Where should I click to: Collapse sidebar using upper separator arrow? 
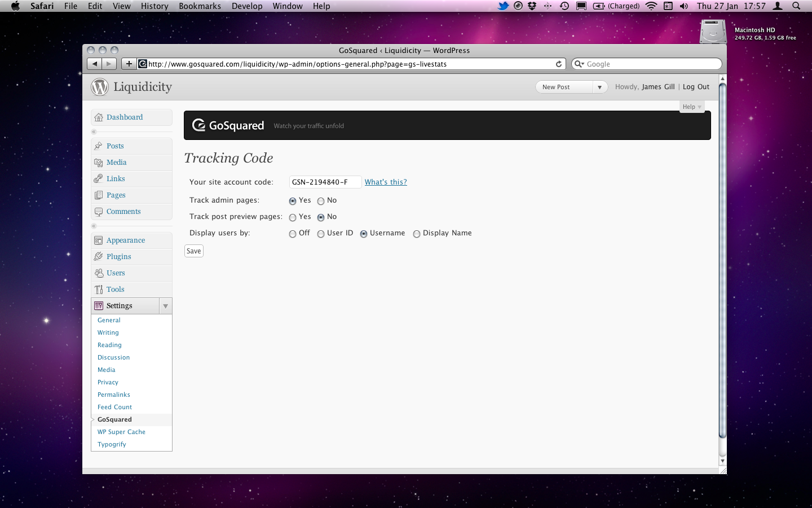tap(94, 132)
